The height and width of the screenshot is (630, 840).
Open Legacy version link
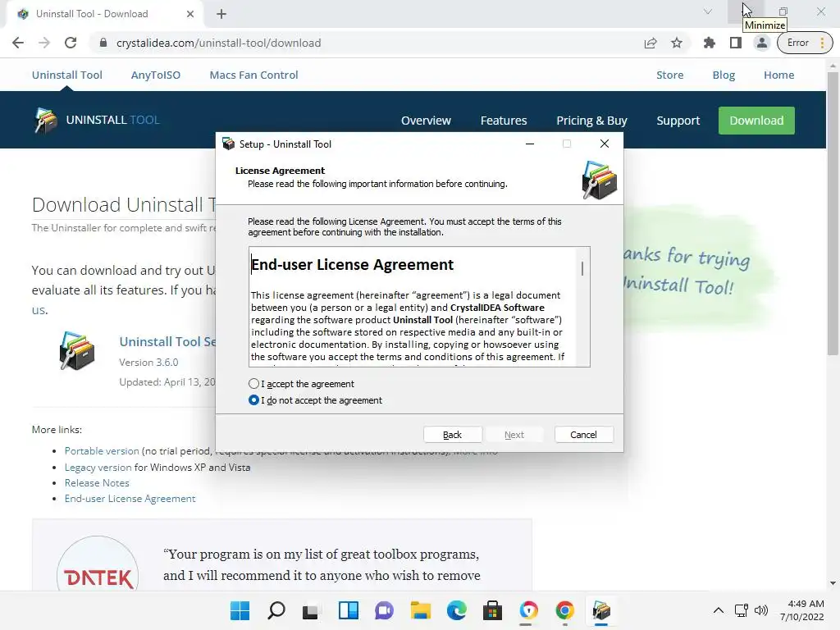click(98, 467)
